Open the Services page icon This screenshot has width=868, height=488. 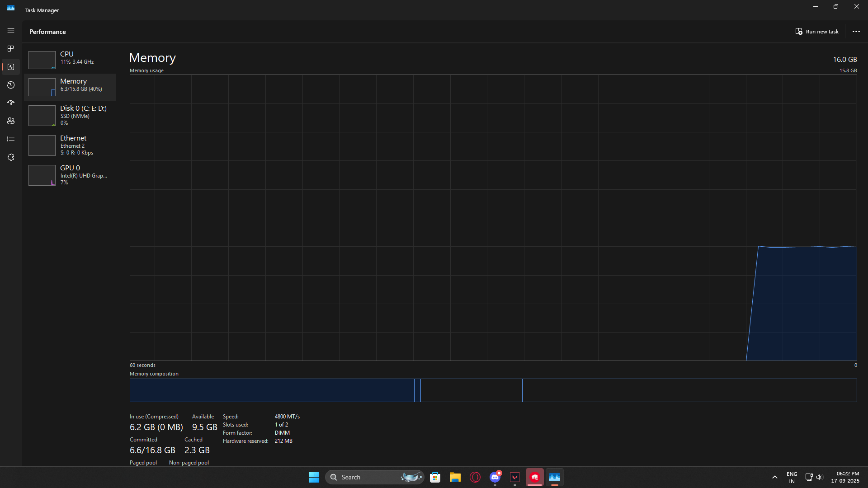tap(11, 157)
